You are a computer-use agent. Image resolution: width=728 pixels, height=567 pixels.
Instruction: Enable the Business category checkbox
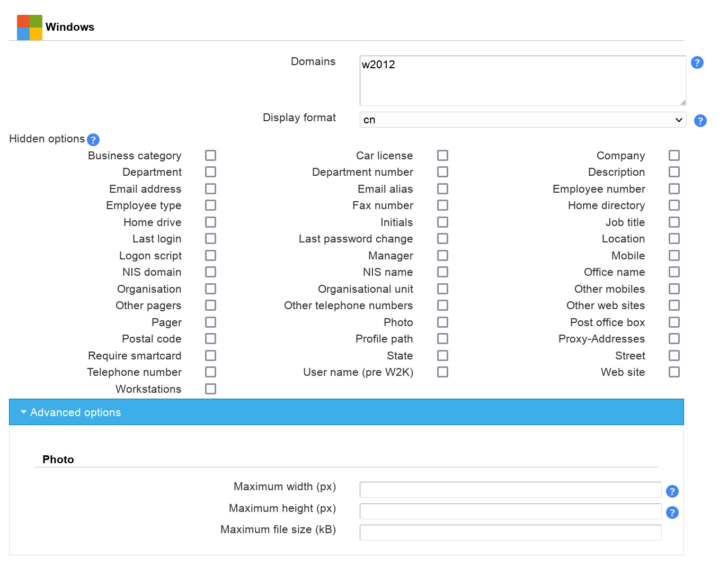210,156
